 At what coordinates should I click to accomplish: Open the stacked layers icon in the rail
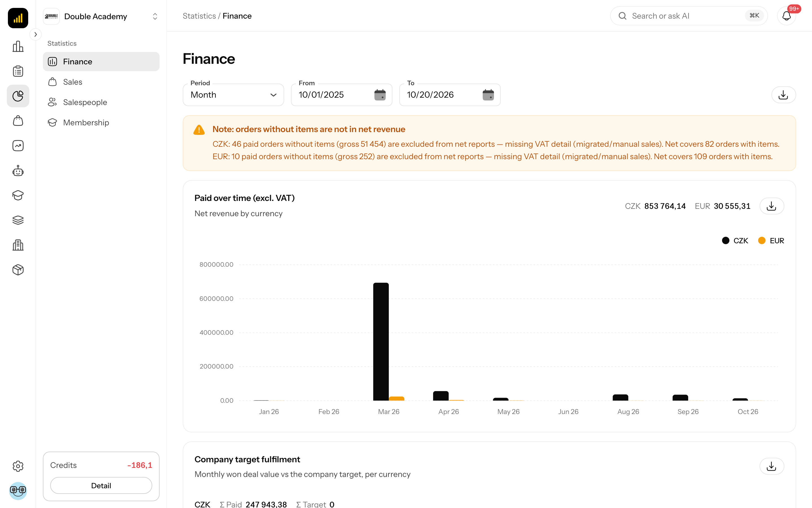18,220
